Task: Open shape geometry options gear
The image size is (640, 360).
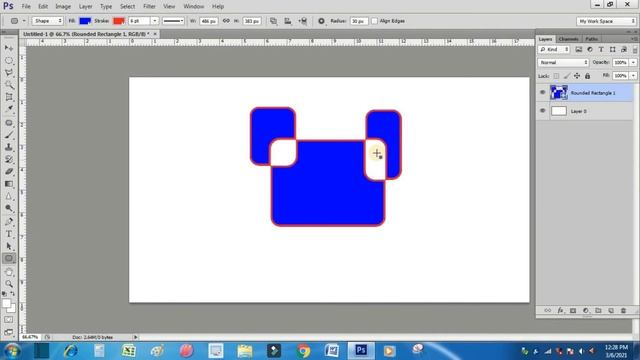Action: point(321,21)
